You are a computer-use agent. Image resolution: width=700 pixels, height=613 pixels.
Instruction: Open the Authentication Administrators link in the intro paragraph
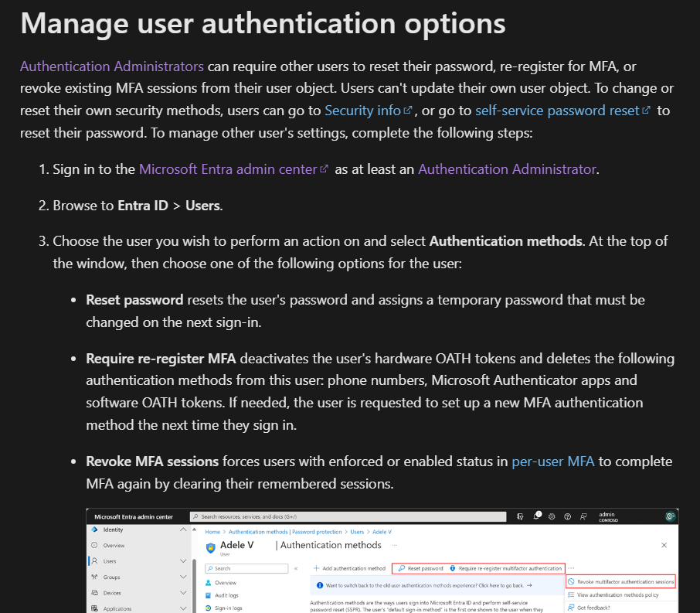[x=111, y=66]
